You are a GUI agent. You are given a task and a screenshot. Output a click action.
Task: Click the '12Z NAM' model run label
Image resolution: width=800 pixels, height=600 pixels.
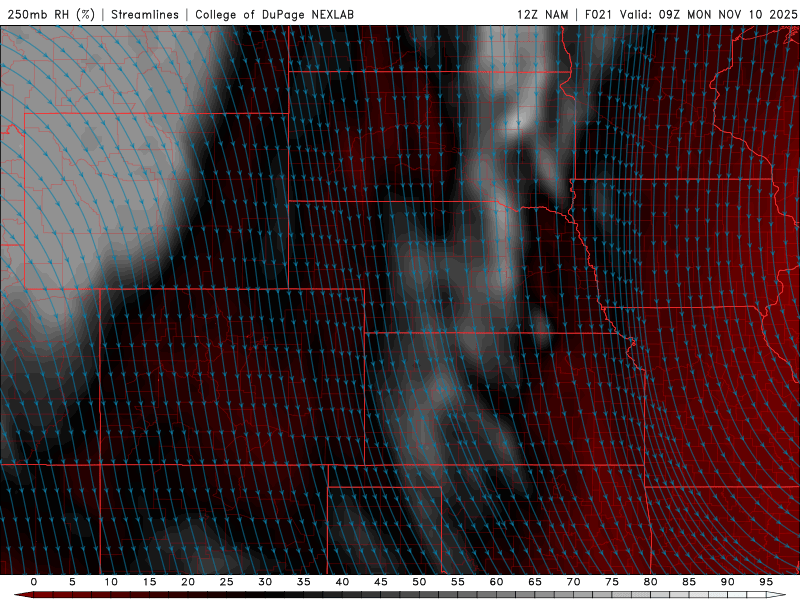tap(543, 14)
